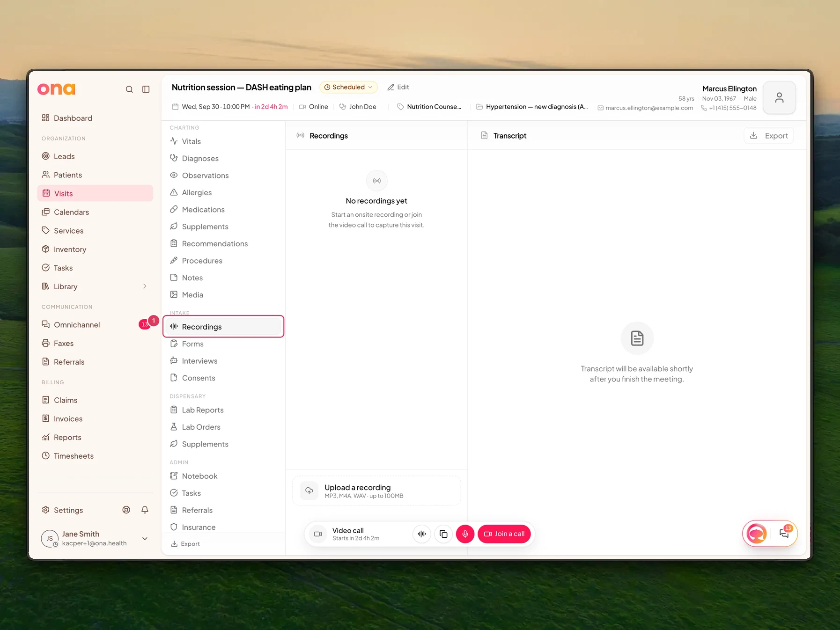Screen dimensions: 840x630
Task: Open the ona assistant chat bubble icon
Action: (x=757, y=534)
